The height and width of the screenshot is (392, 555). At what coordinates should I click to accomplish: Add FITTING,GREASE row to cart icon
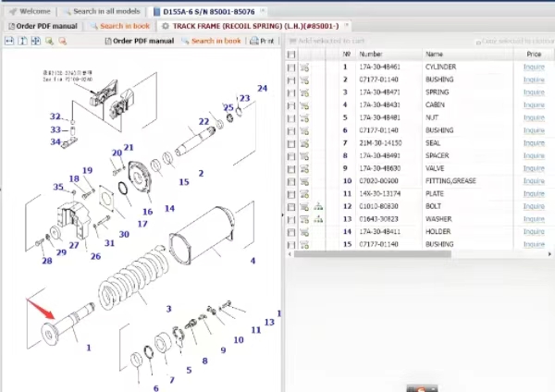click(x=304, y=181)
